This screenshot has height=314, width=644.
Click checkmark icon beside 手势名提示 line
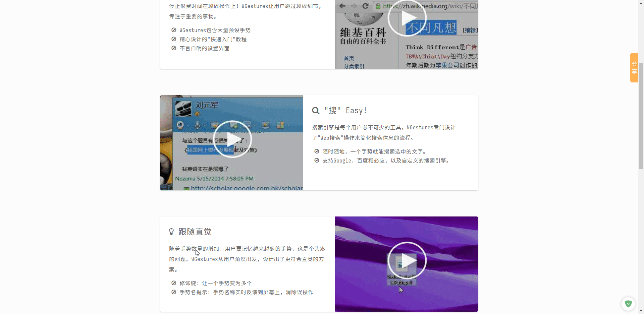coord(174,292)
